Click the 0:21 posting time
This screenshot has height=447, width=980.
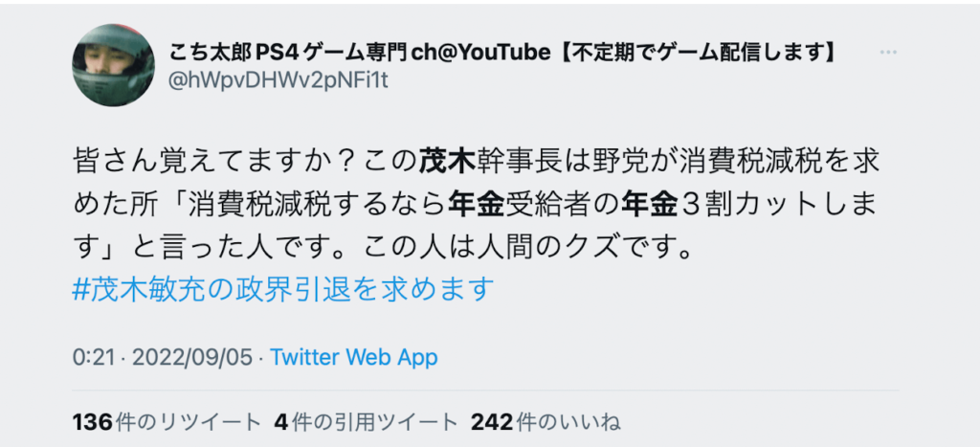click(x=93, y=358)
